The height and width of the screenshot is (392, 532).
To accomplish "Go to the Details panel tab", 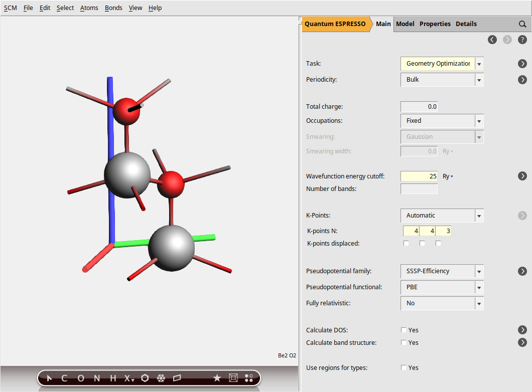I will (x=466, y=24).
